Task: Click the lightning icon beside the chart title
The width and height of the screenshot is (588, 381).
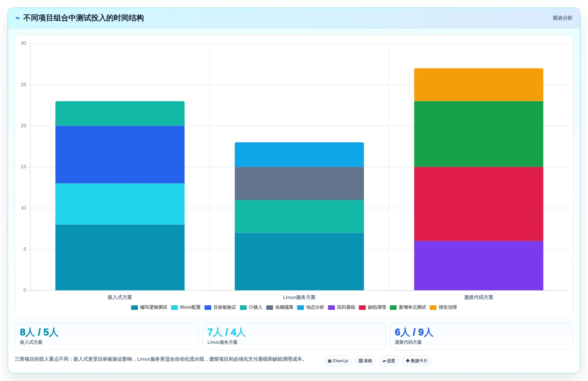Action: (18, 18)
